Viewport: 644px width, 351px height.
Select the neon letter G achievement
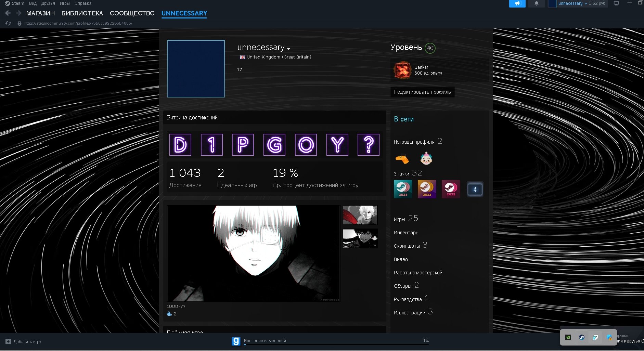[x=274, y=145]
